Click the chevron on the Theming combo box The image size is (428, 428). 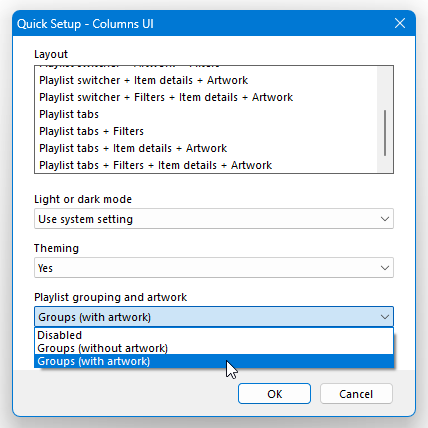(385, 268)
